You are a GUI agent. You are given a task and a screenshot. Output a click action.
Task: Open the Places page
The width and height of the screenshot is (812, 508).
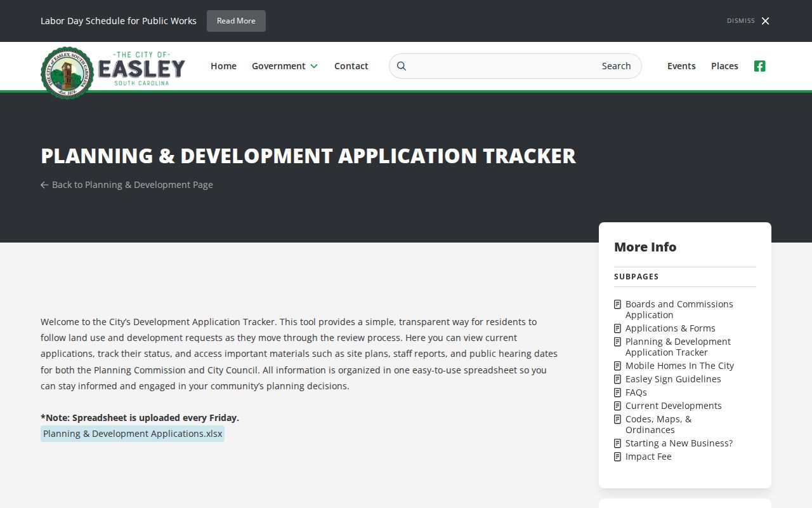(724, 66)
